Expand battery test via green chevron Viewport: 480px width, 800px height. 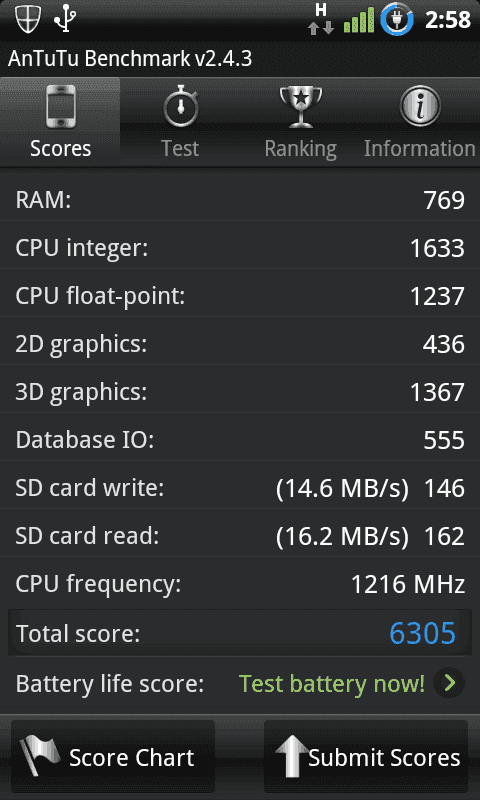click(x=449, y=683)
